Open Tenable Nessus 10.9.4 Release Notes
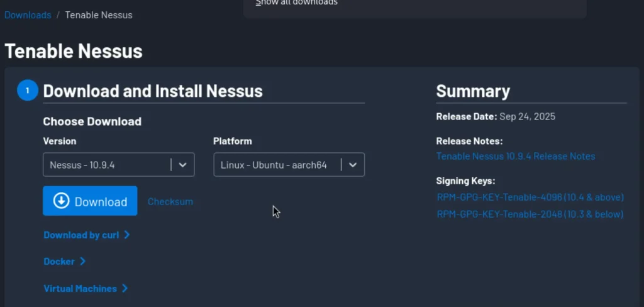644x307 pixels. (515, 156)
